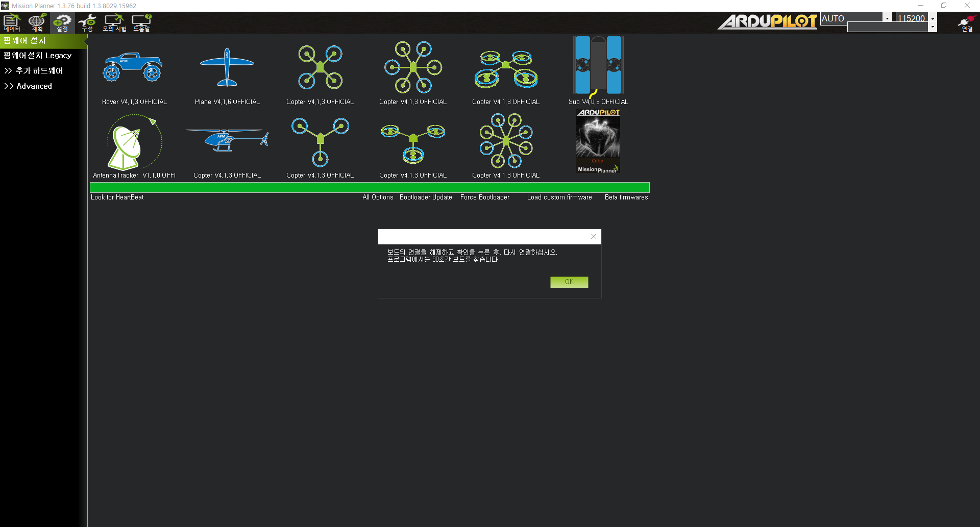Viewport: 980px width, 527px height.
Task: Click the ArduPilot Cube MissionPlanner image
Action: tap(598, 141)
